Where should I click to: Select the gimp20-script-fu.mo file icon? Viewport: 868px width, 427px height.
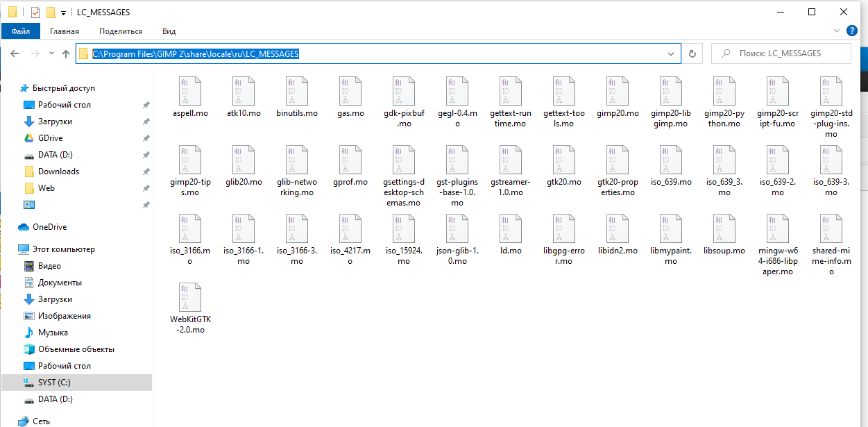(778, 90)
